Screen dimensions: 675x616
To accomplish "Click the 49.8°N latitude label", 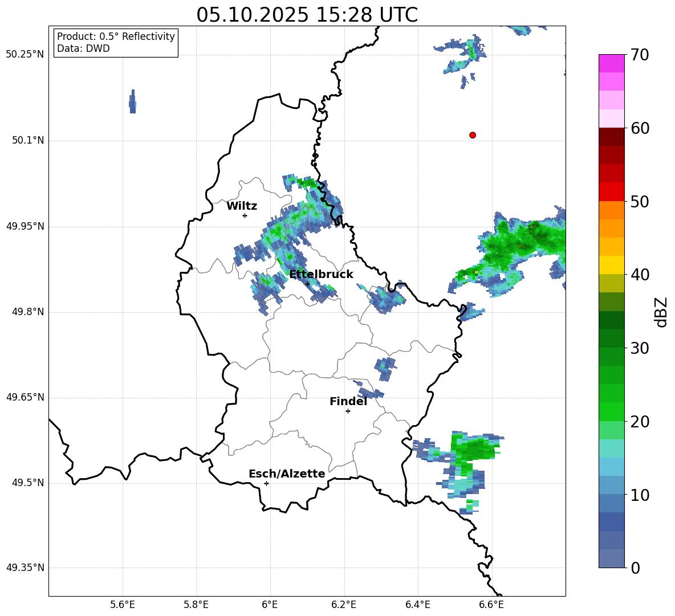I will point(29,312).
